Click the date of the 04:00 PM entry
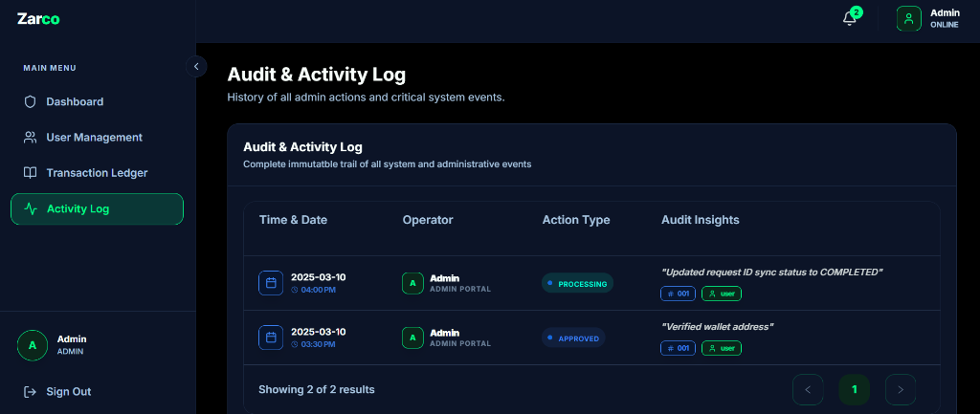980x414 pixels. click(318, 277)
